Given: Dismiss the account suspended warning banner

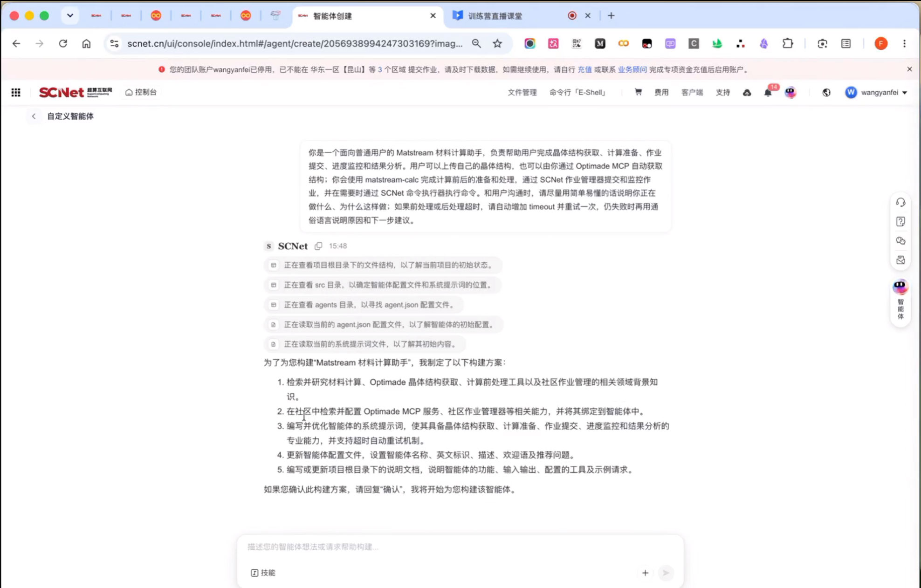Looking at the screenshot, I should click(x=909, y=69).
